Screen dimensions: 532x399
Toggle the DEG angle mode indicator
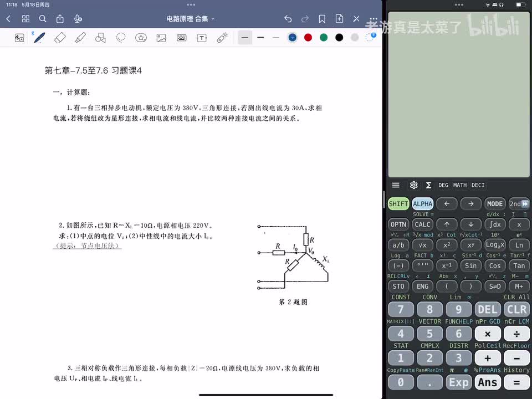pos(443,185)
